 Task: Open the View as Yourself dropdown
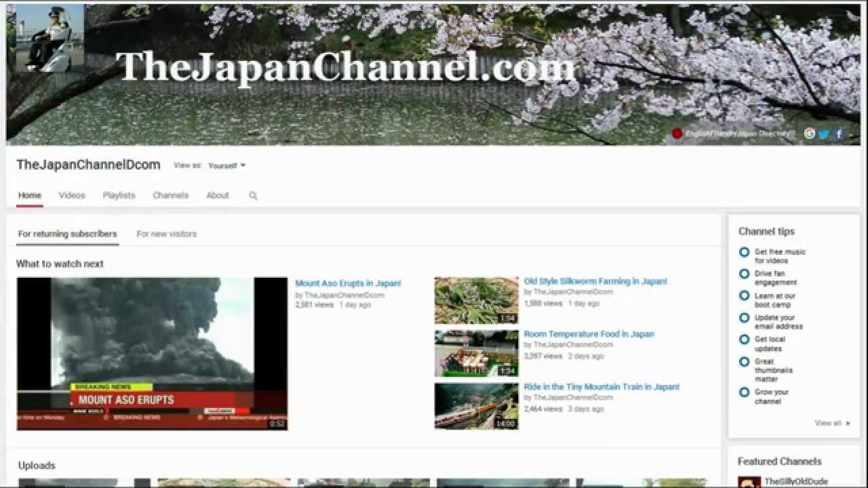(x=226, y=165)
